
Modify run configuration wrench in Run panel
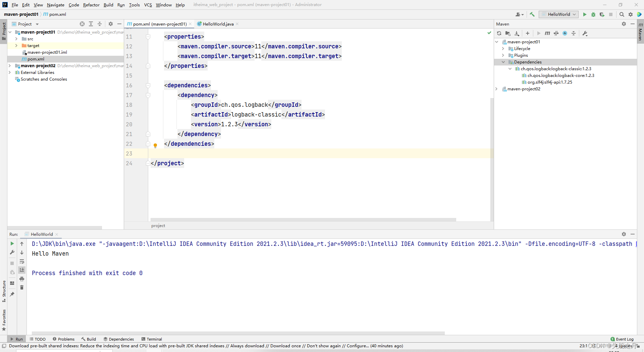tap(12, 252)
